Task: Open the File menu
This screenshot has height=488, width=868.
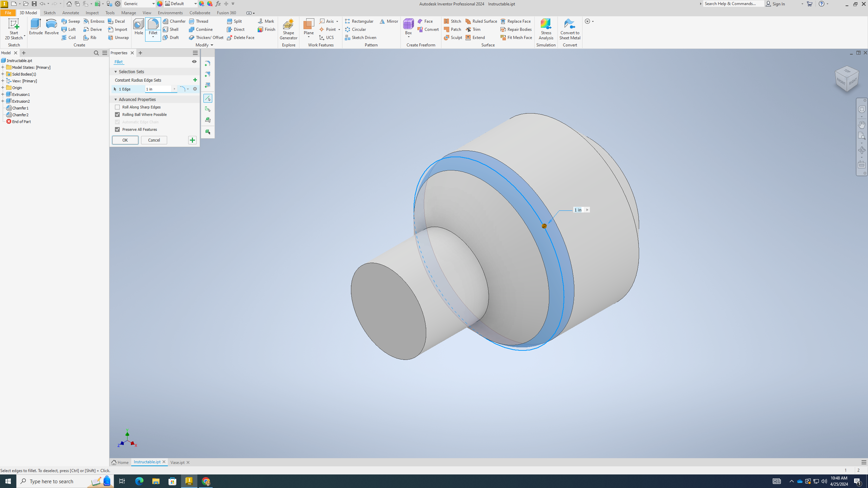Action: pos(8,13)
